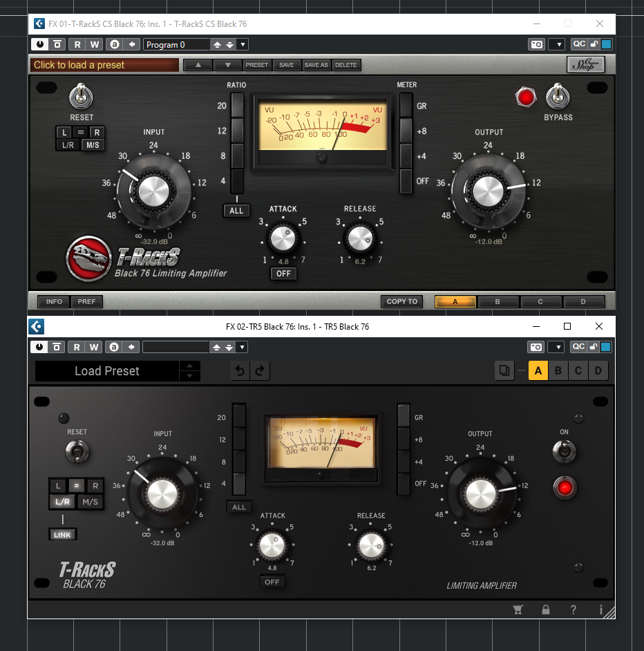This screenshot has height=651, width=644.
Task: Flip the RESET toggle switch in CS Black 76
Action: tap(82, 96)
